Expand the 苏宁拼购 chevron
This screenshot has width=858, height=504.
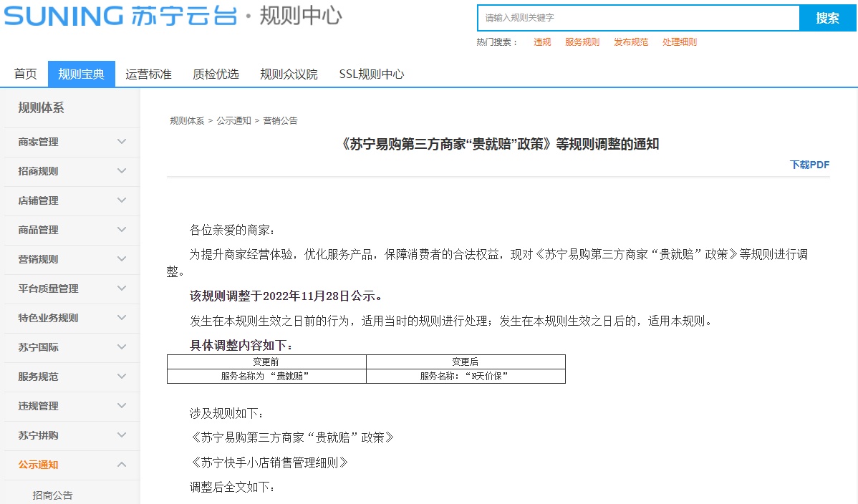[x=122, y=435]
